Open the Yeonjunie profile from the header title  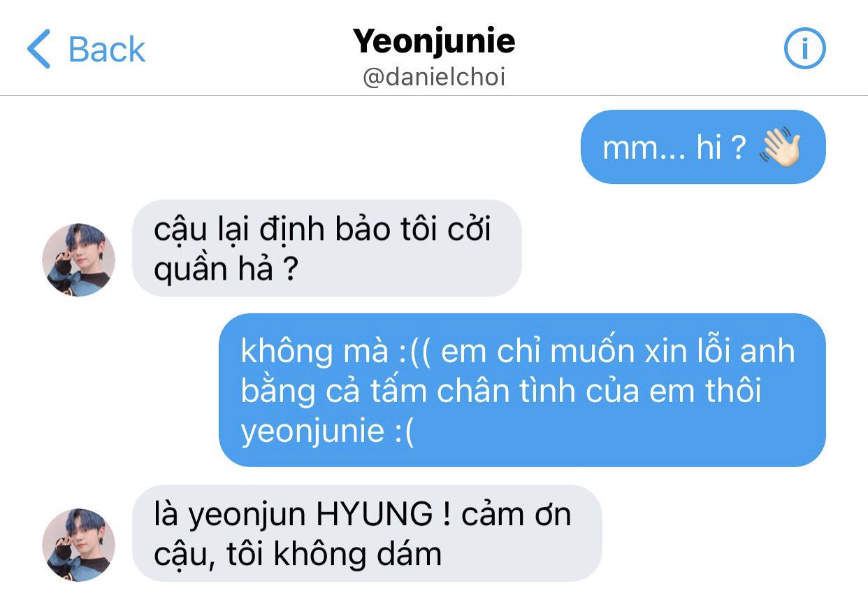tap(434, 41)
